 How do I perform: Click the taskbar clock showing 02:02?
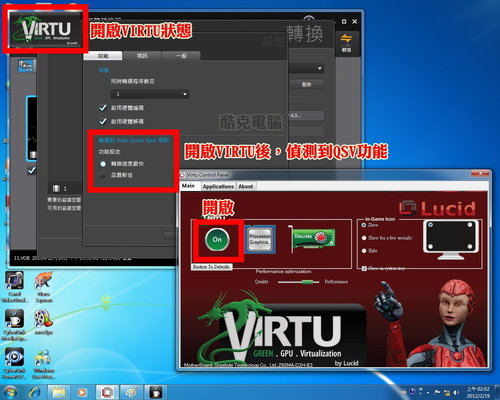[x=478, y=392]
